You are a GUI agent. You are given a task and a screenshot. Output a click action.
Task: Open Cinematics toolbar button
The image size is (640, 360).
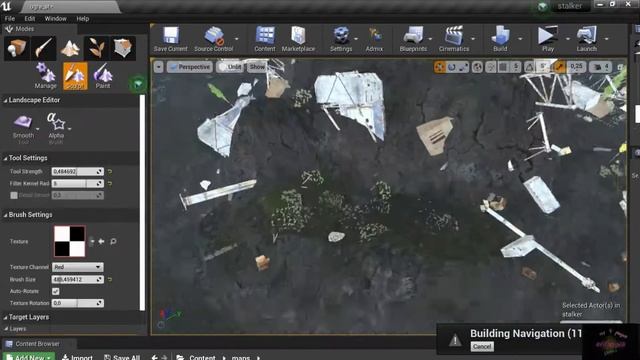coord(454,39)
